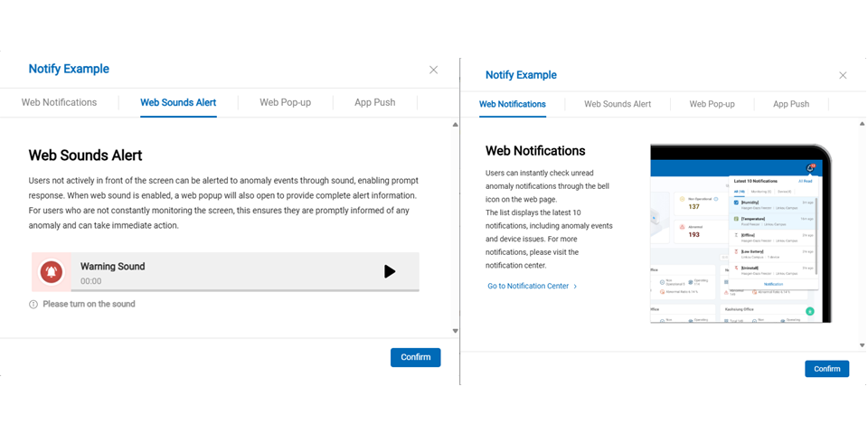868x434 pixels.
Task: Close the Web Notifications dialog with X
Action: [843, 76]
